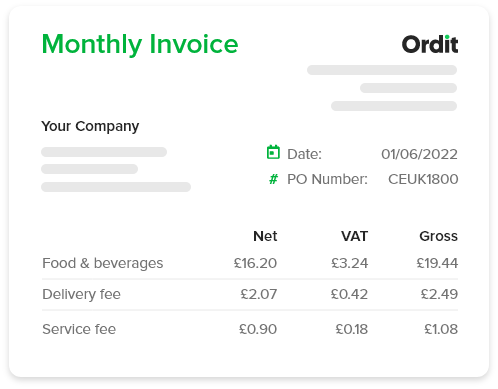Click the PO number CEUK1800
The width and height of the screenshot is (498, 389).
pos(423,179)
